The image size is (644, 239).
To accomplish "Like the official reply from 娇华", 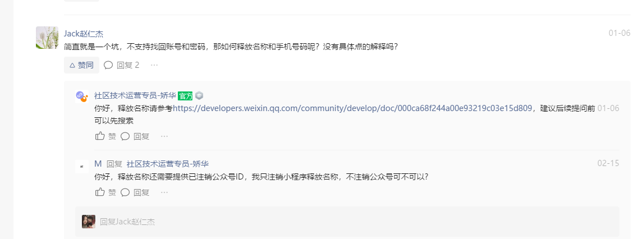I will point(105,136).
